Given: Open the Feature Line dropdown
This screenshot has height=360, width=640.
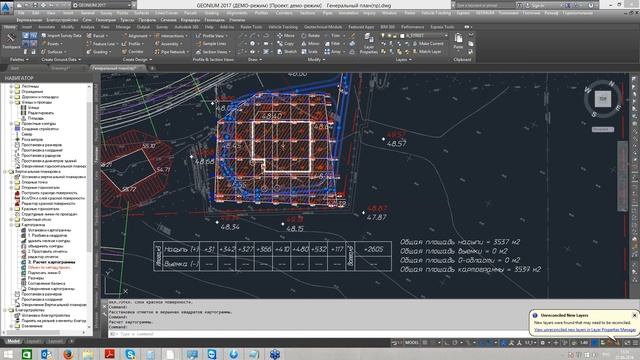Looking at the screenshot, I should point(102,44).
